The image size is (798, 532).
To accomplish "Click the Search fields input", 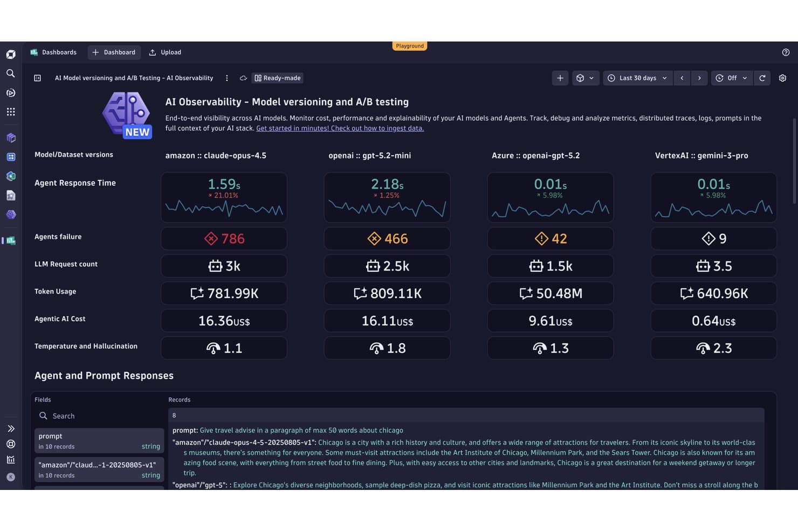I will [99, 416].
